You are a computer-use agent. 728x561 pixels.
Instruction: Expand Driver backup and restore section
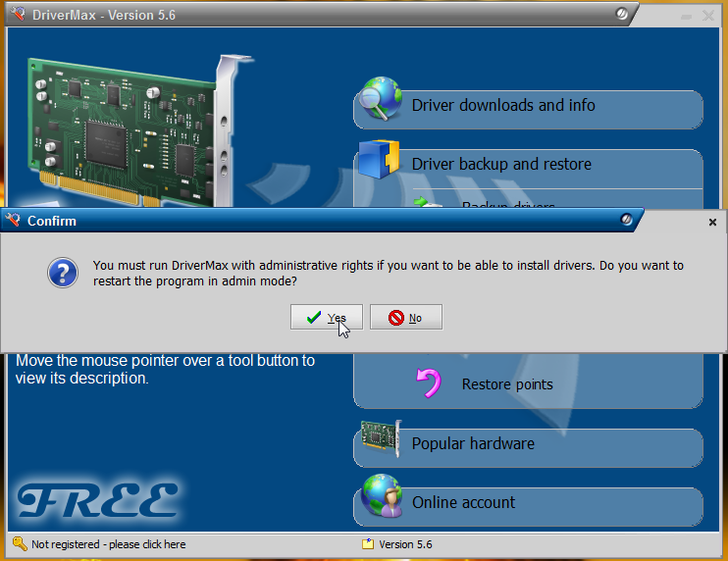(500, 165)
